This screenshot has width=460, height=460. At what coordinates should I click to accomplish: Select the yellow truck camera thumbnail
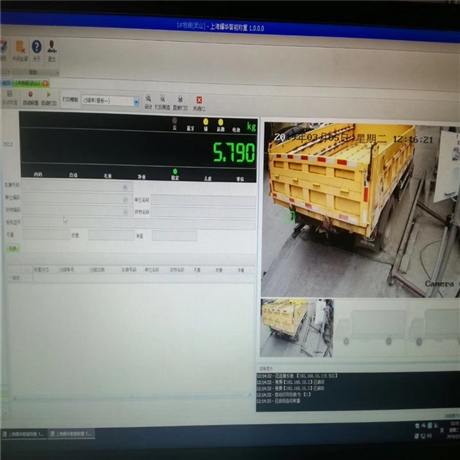tap(297, 328)
